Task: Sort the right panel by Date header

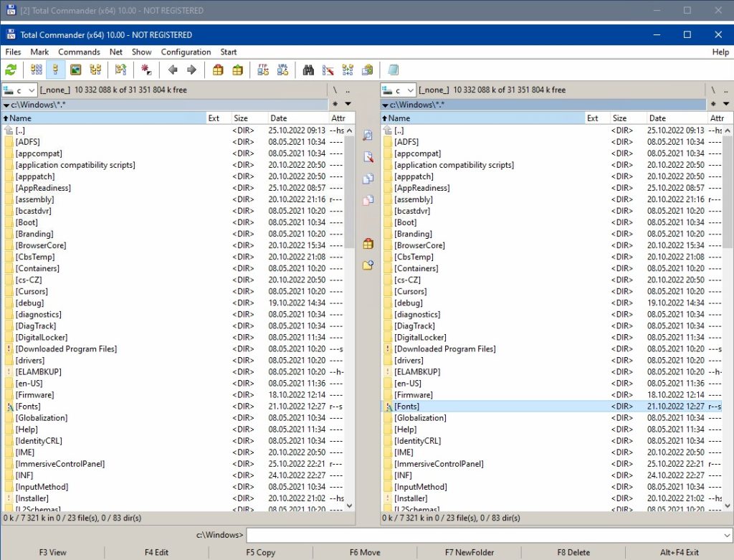Action: pos(677,118)
